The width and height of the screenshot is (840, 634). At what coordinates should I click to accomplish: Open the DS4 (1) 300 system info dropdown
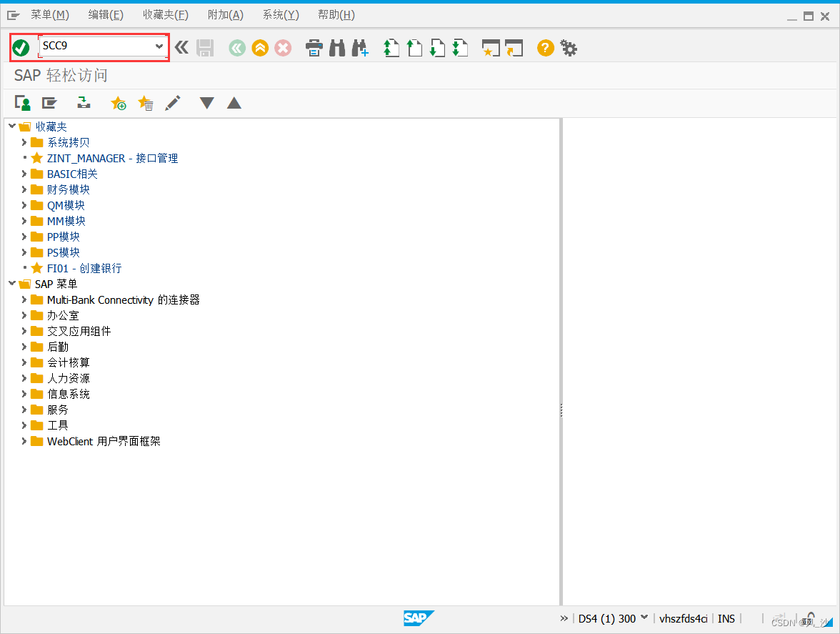tap(644, 618)
